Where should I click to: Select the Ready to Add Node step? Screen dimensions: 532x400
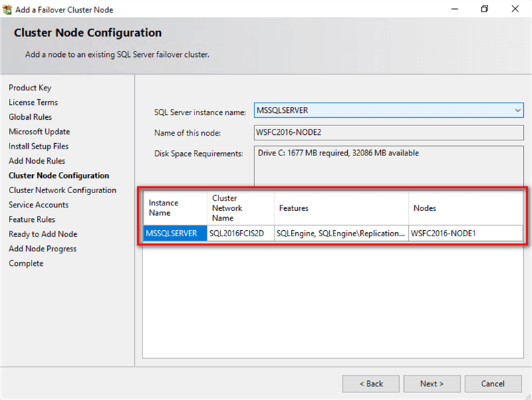pyautogui.click(x=42, y=234)
